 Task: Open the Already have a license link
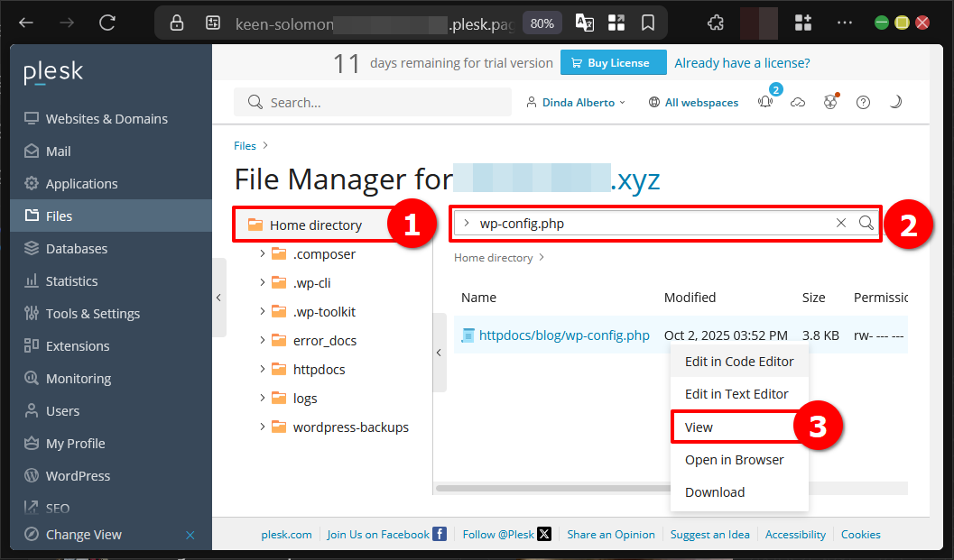coord(742,63)
